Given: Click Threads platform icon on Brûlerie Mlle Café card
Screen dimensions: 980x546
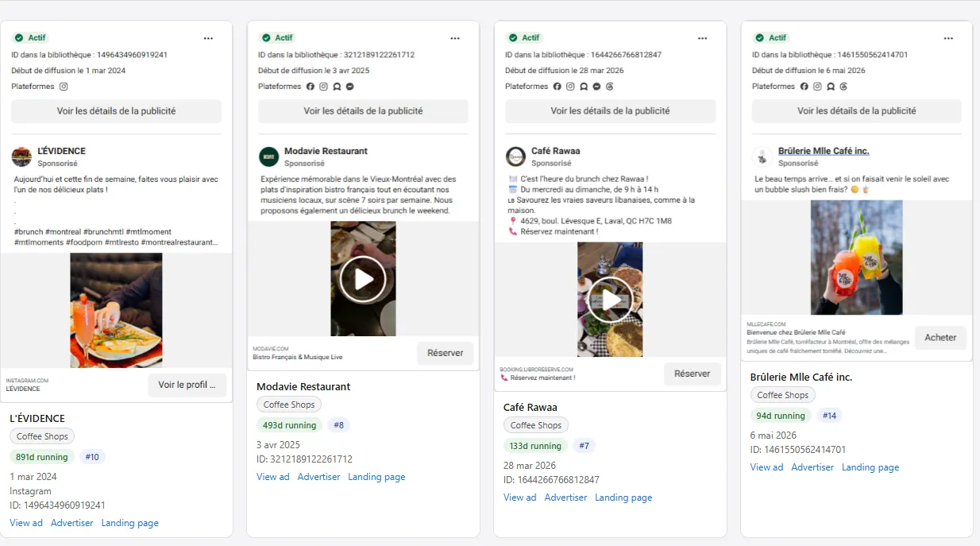Looking at the screenshot, I should [x=844, y=87].
